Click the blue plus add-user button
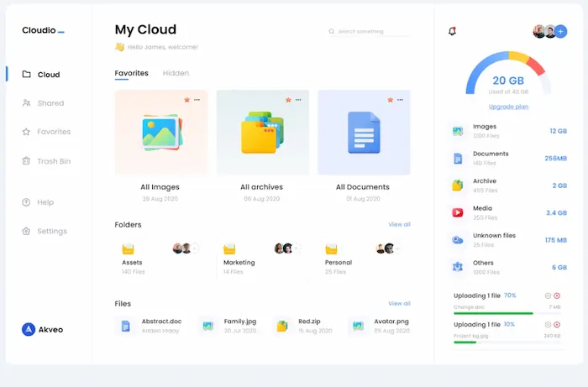 [x=560, y=31]
